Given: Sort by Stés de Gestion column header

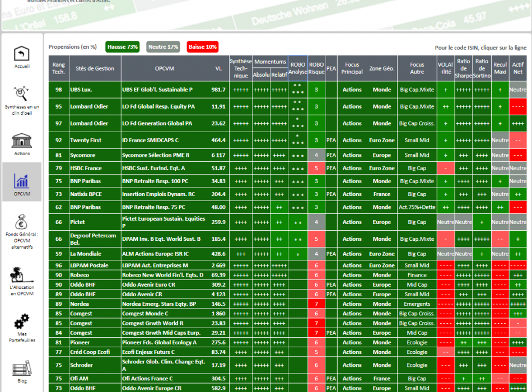Looking at the screenshot, I should [x=95, y=68].
